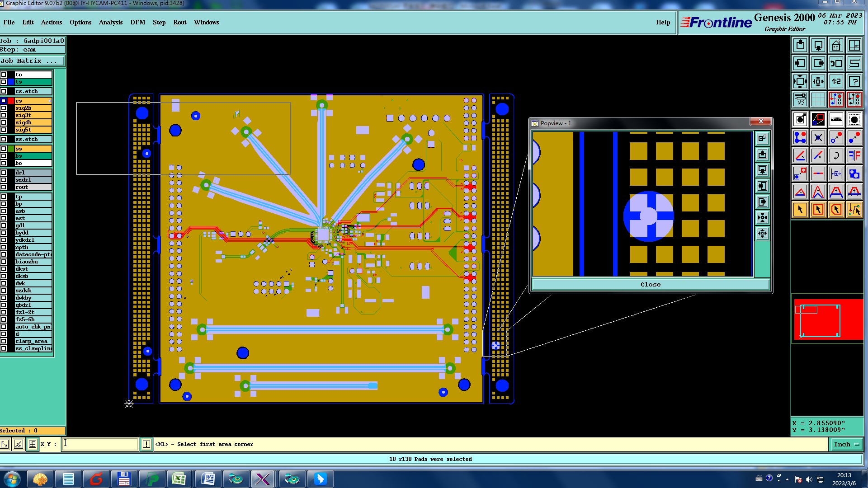Click the X Y coordinate input field
Image resolution: width=868 pixels, height=488 pixels.
click(x=100, y=445)
